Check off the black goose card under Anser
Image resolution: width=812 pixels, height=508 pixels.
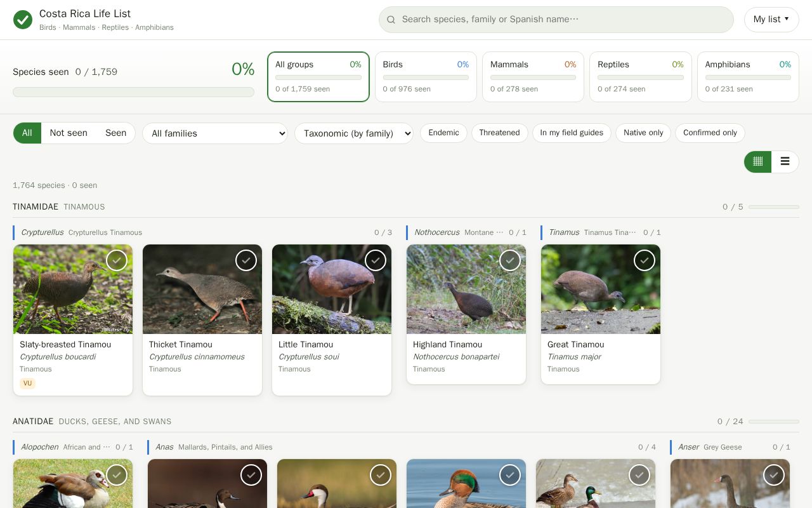point(774,475)
